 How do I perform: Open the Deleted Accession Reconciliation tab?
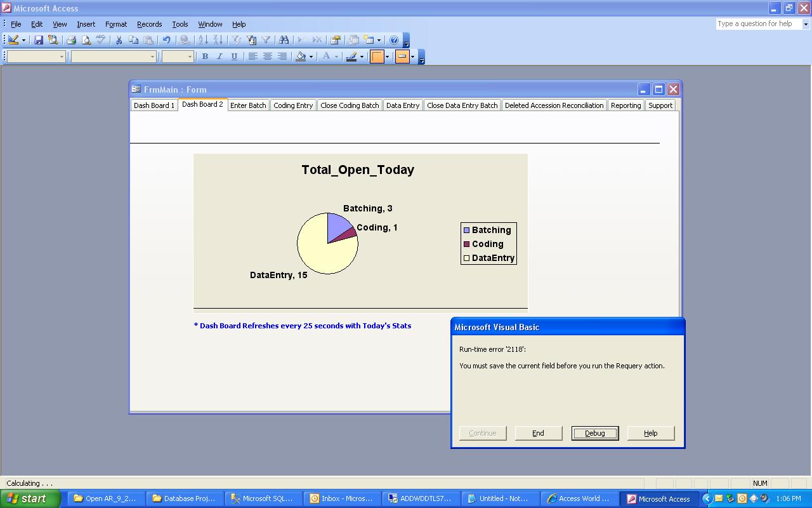(554, 105)
